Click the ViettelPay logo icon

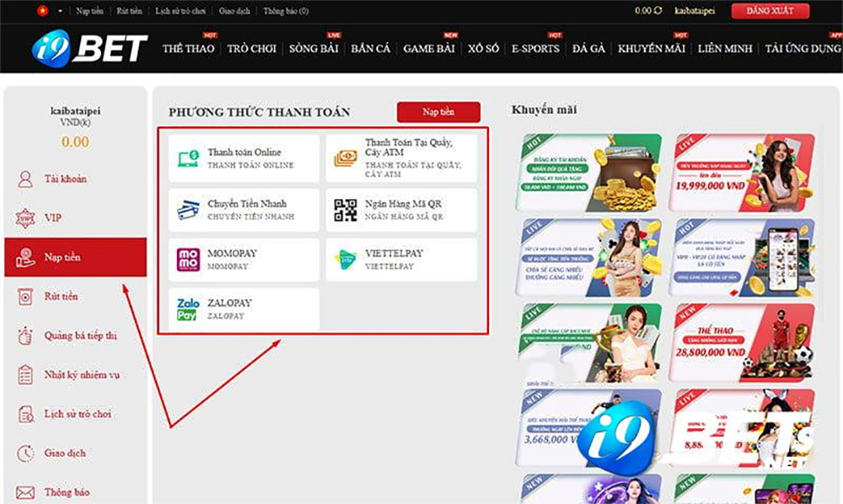pos(345,260)
